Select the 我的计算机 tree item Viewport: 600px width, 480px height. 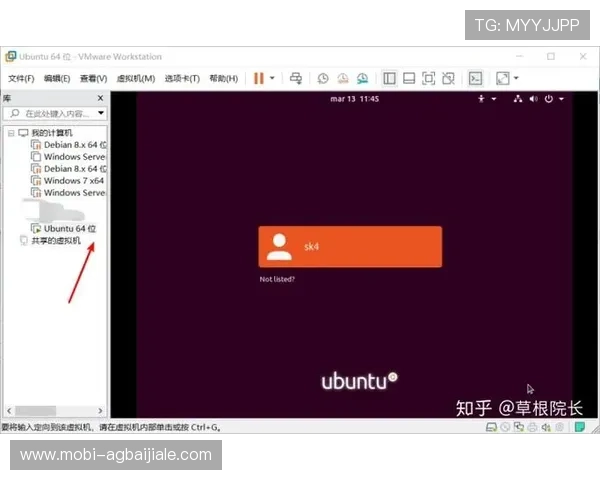point(52,133)
